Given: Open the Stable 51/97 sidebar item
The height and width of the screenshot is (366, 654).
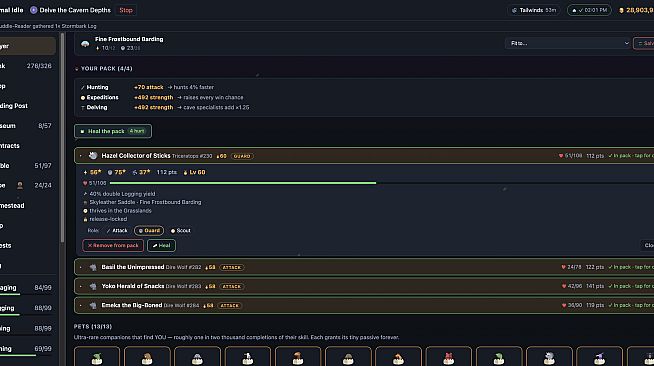Looking at the screenshot, I should (x=28, y=165).
